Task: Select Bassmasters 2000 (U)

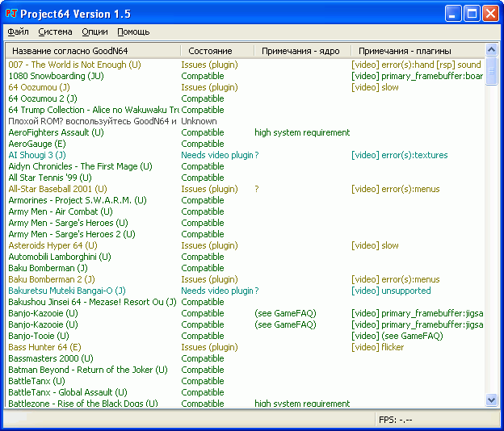Action: point(51,358)
